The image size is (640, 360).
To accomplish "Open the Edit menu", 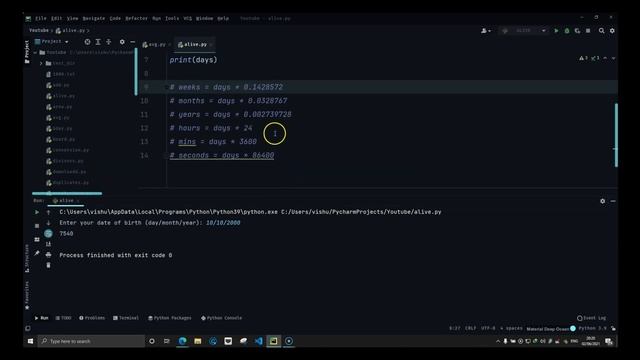I will coord(57,18).
